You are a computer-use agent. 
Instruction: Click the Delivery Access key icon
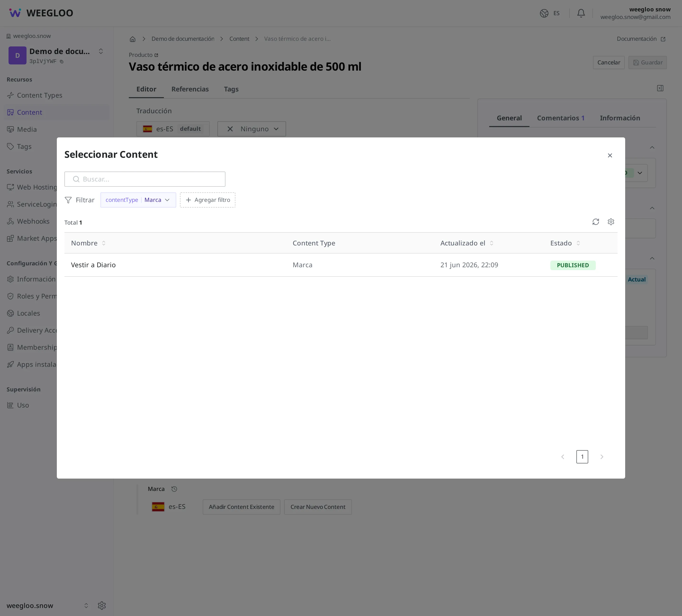click(10, 330)
